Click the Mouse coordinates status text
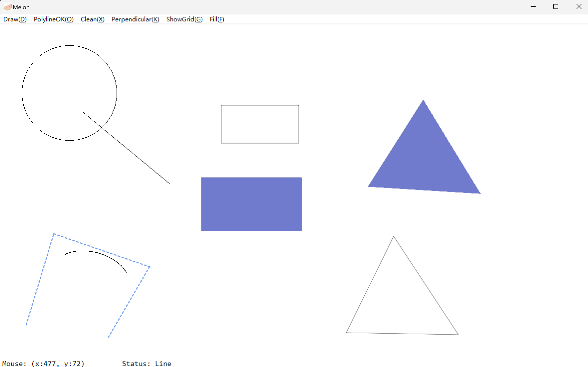Screen dimensions: 588x367 point(43,363)
